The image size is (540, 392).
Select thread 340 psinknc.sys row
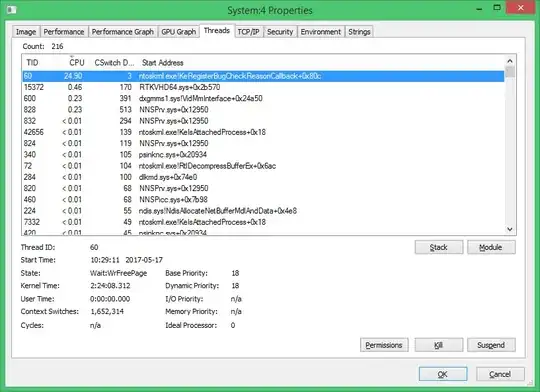coord(263,155)
